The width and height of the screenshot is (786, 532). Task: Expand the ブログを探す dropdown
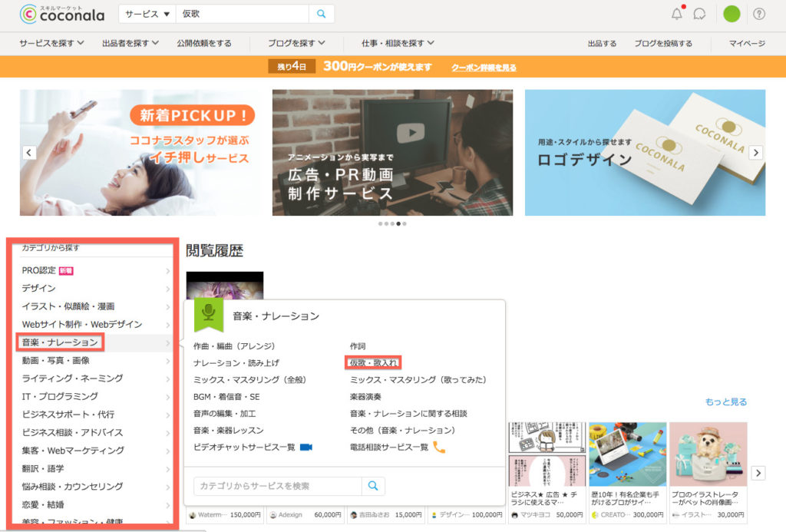[296, 43]
